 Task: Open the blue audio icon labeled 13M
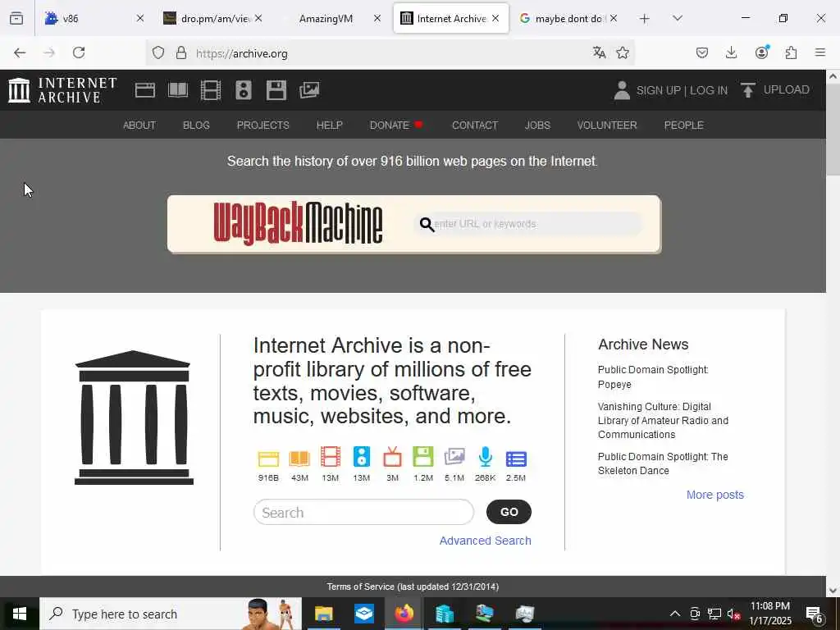tap(362, 457)
